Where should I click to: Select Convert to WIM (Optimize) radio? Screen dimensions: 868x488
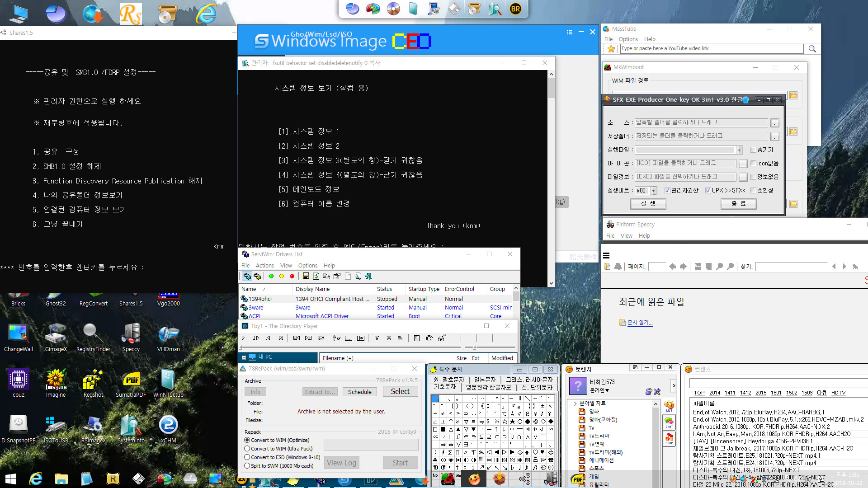(x=247, y=440)
